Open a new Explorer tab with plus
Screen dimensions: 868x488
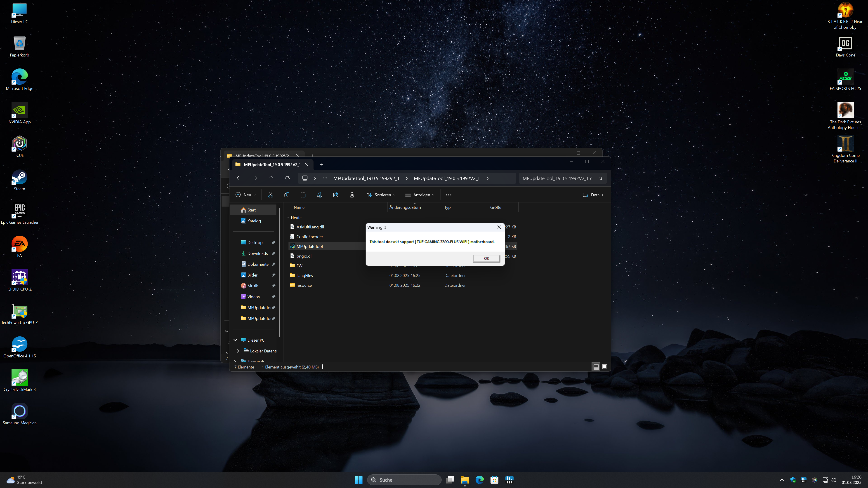pyautogui.click(x=321, y=164)
